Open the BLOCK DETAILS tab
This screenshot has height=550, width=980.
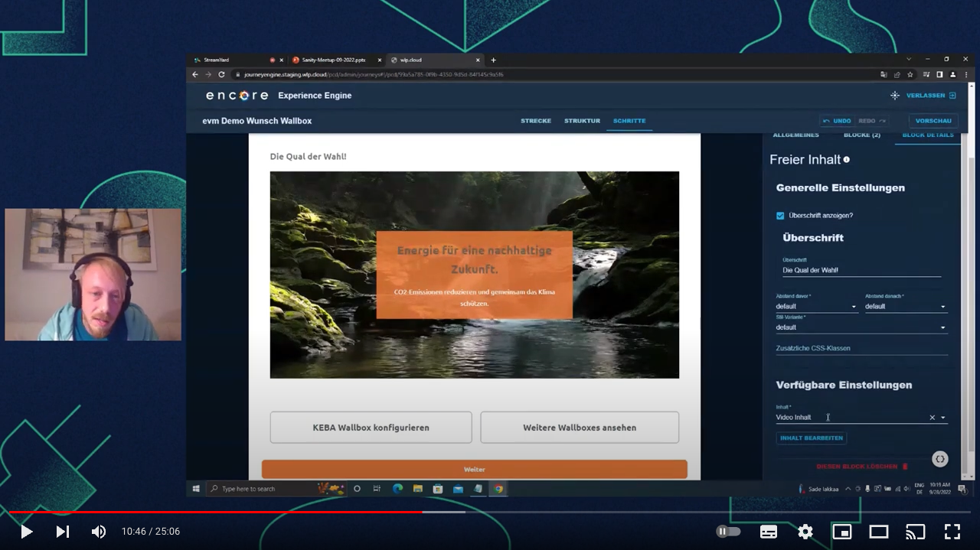coord(928,135)
